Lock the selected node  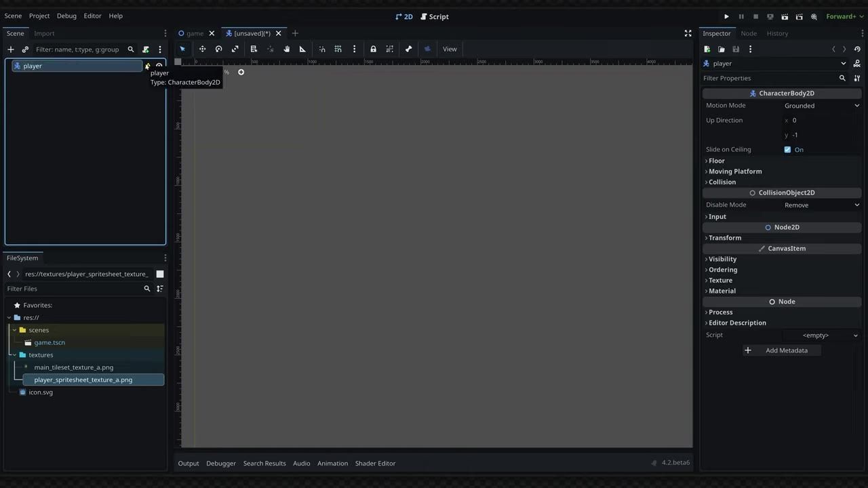[x=373, y=49]
